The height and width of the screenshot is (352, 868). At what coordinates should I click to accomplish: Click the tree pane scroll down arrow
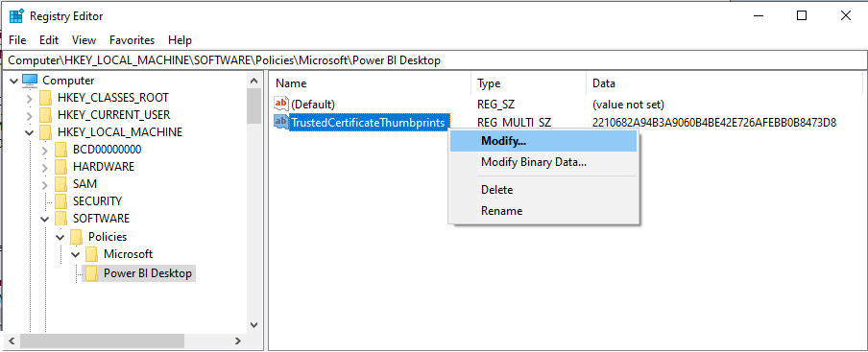pos(254,325)
